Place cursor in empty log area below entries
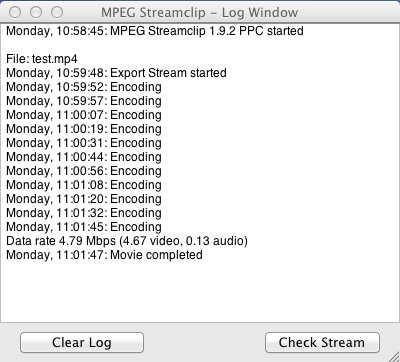This screenshot has width=400, height=362. (x=200, y=292)
